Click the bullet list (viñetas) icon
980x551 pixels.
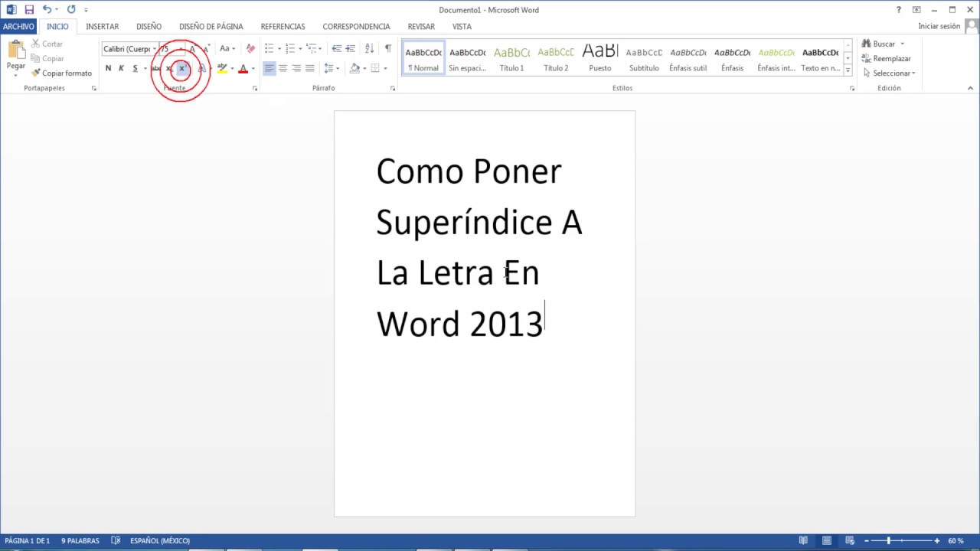click(269, 49)
